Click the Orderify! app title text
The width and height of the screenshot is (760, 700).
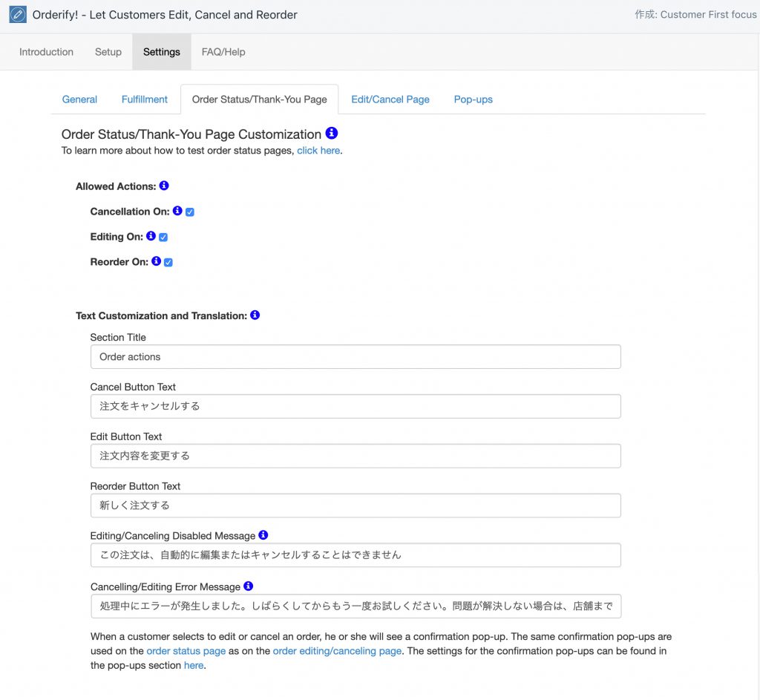point(165,15)
